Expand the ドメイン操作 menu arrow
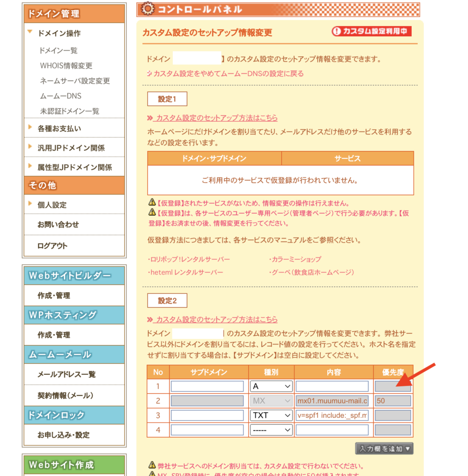 [x=30, y=32]
